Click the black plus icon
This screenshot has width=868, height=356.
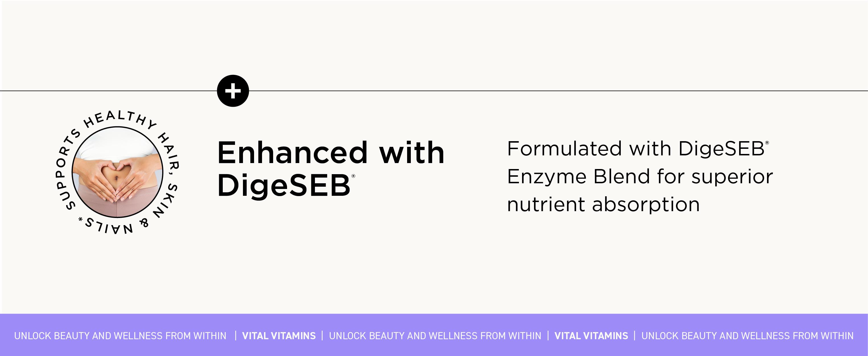point(233,91)
